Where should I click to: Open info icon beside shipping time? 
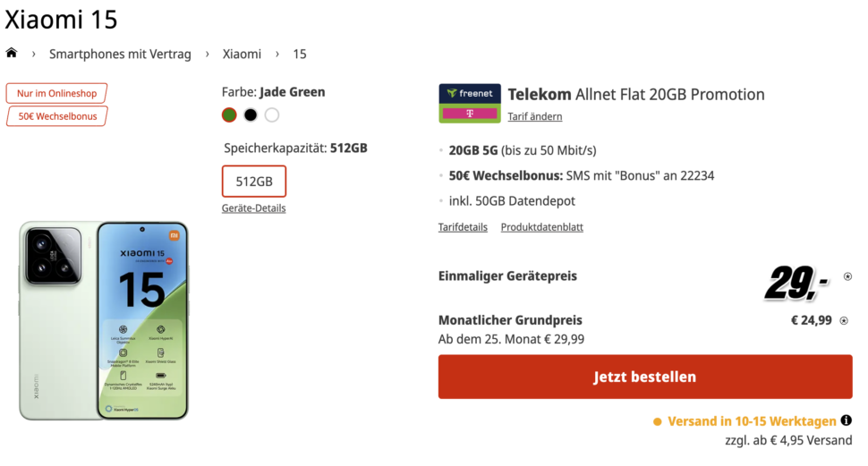coord(846,420)
